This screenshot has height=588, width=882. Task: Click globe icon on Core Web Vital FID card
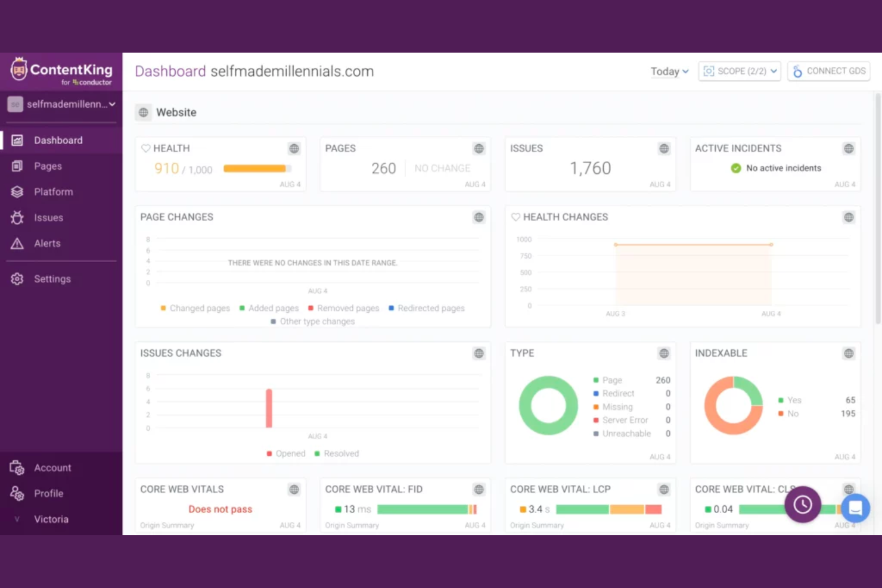[x=479, y=489]
